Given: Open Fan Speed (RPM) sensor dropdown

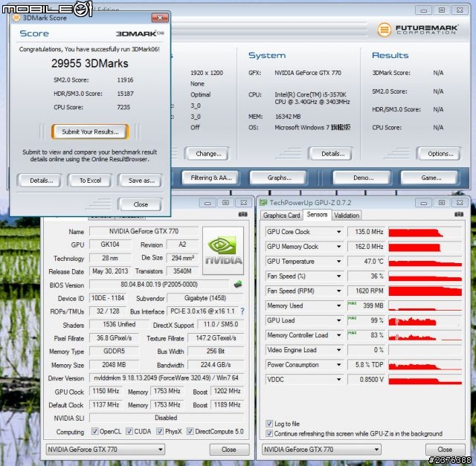Looking at the screenshot, I should pyautogui.click(x=339, y=291).
